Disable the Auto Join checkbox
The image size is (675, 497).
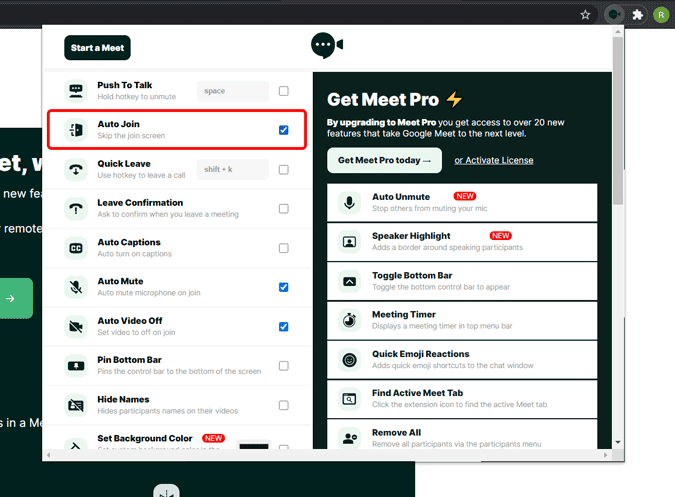tap(284, 130)
